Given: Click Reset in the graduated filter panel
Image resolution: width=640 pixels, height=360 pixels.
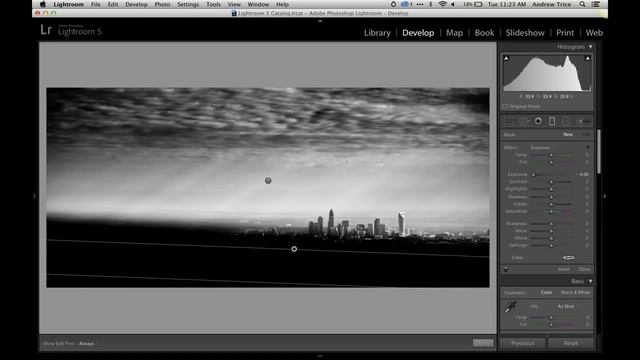Looking at the screenshot, I should (x=564, y=269).
